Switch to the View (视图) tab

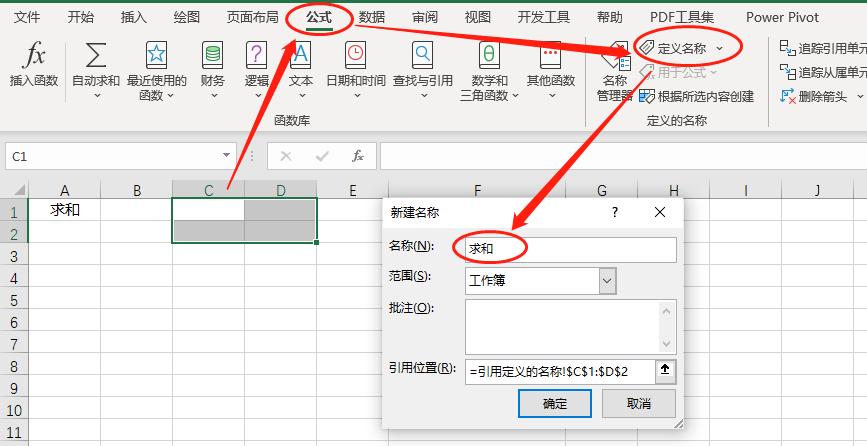tap(478, 17)
